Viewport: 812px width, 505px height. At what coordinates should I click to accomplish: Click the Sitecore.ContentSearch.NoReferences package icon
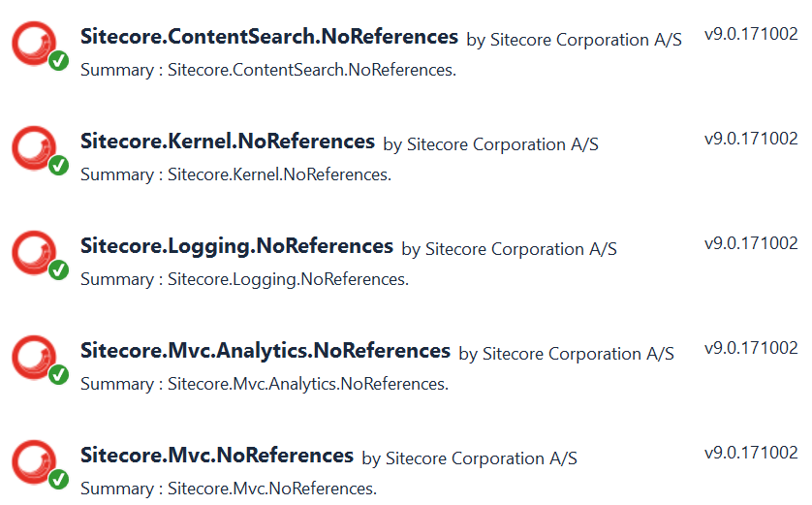tap(35, 44)
